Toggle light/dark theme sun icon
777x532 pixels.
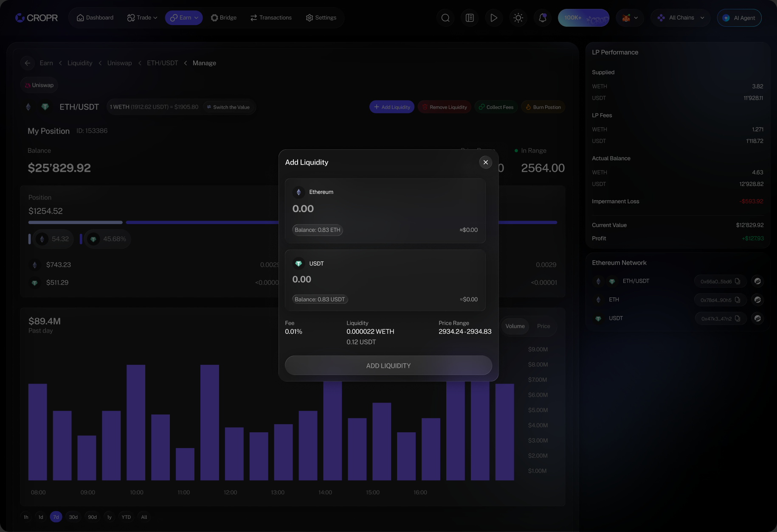pyautogui.click(x=518, y=18)
